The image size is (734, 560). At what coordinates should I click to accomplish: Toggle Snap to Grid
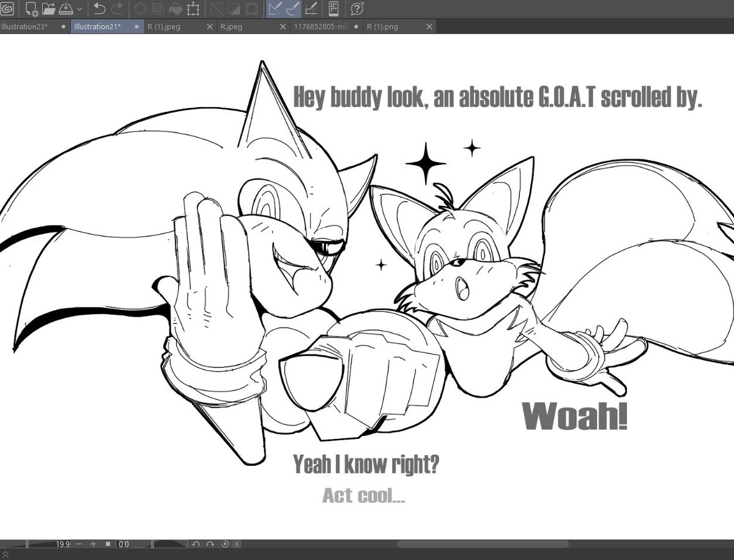click(311, 9)
